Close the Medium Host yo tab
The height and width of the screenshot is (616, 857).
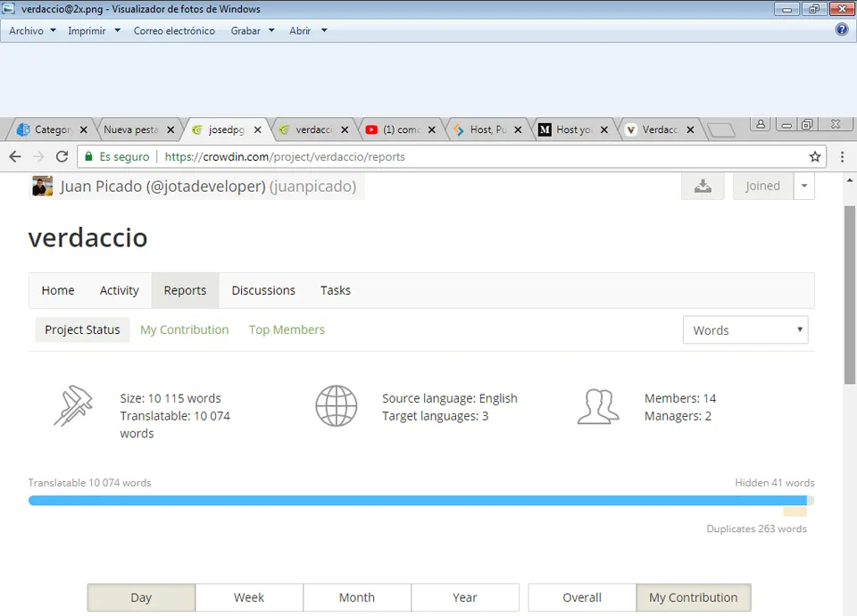604,130
